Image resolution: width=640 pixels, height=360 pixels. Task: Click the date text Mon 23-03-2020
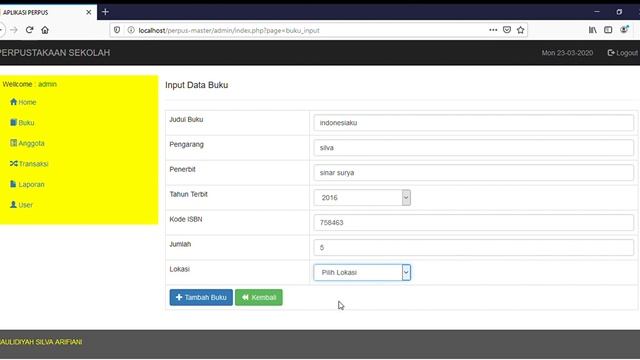coord(567,53)
